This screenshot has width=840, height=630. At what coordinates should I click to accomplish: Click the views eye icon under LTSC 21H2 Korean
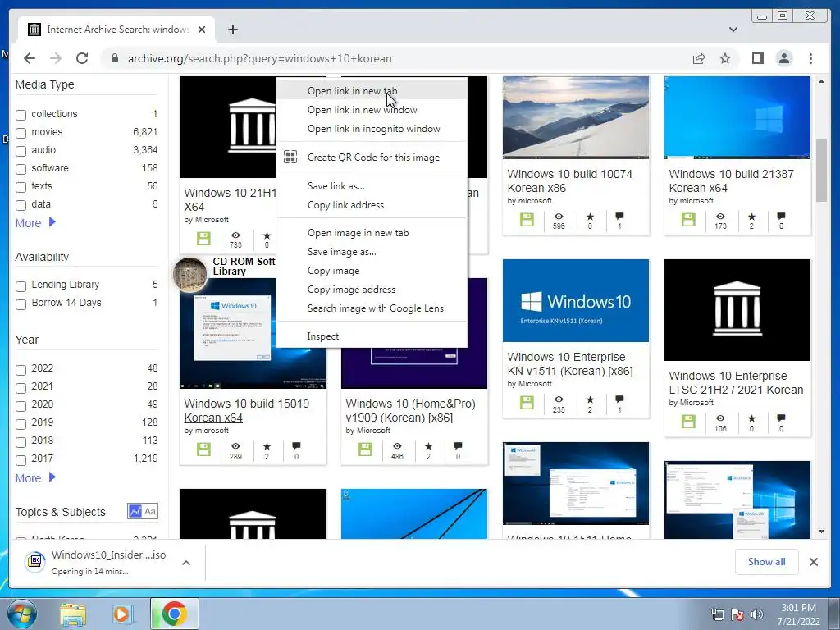pyautogui.click(x=720, y=418)
